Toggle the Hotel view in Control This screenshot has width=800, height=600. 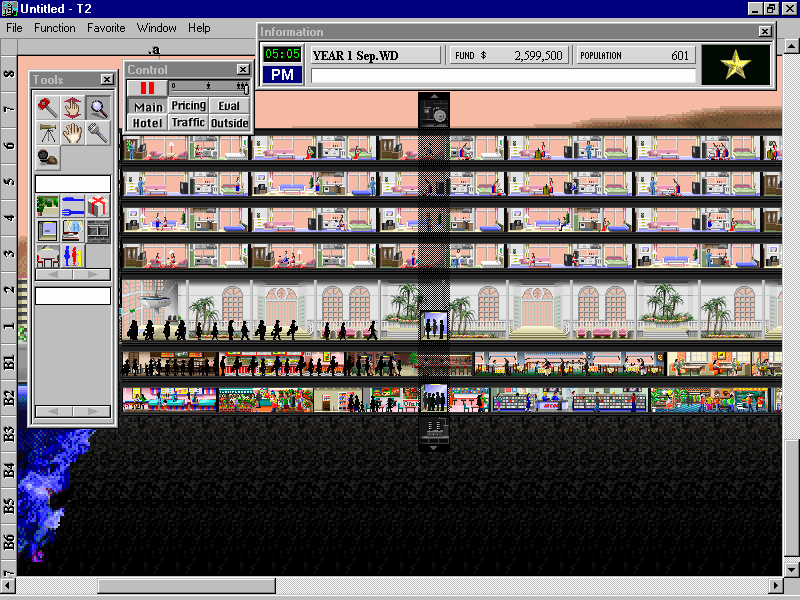[148, 123]
